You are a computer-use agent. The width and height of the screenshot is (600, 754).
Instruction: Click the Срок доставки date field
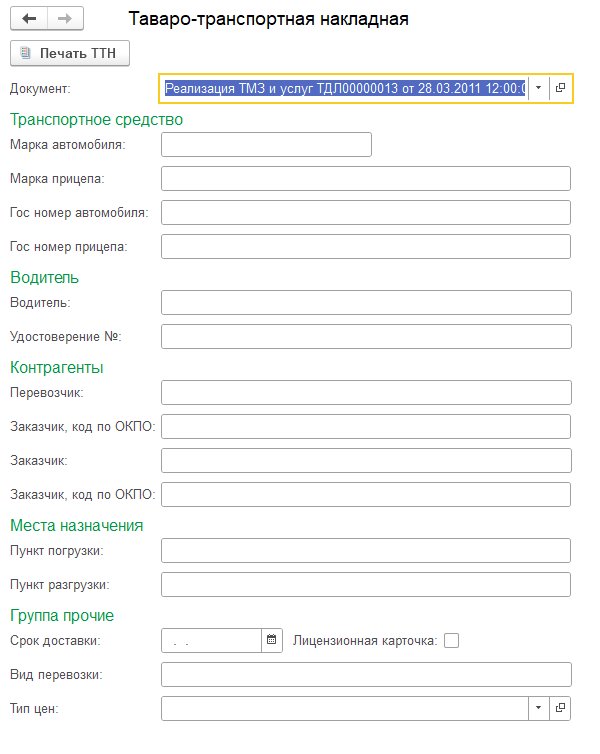(x=211, y=640)
